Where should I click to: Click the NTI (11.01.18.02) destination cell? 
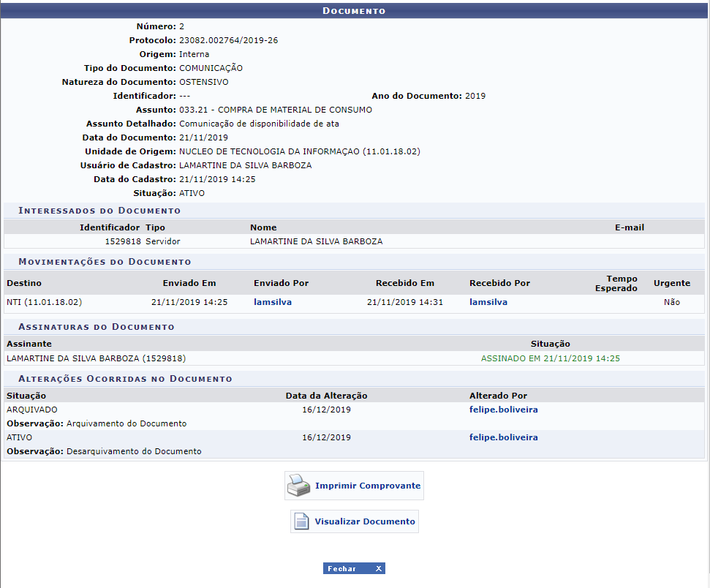[x=44, y=302]
